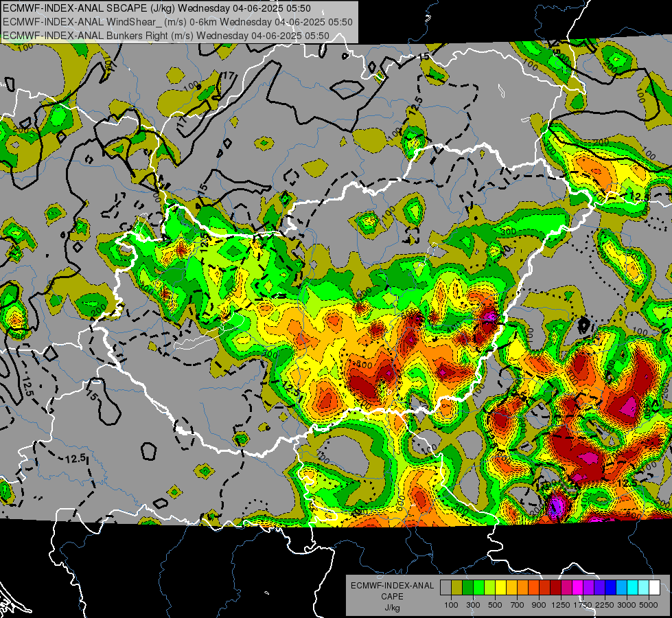Select the sky blue legend swatch before 3000
This screenshot has width=672, height=618.
pos(622,588)
